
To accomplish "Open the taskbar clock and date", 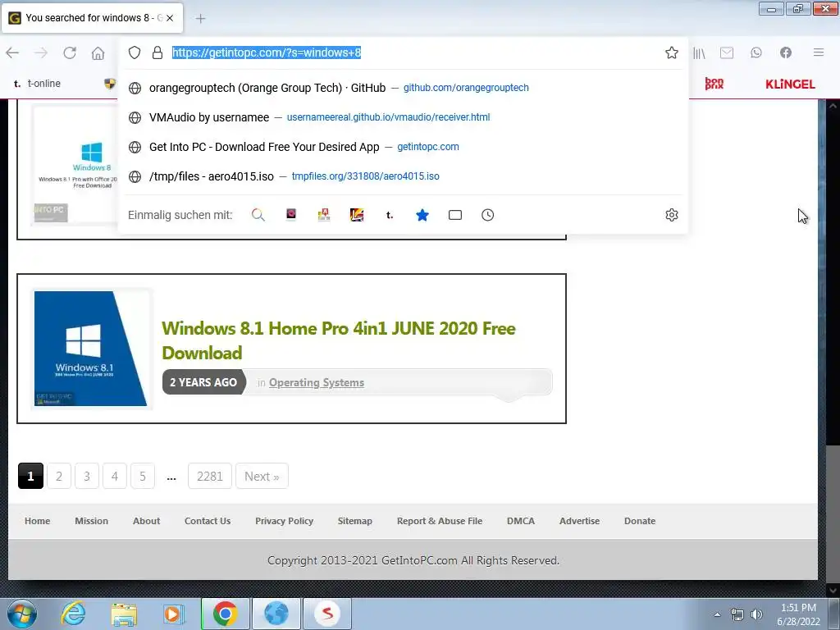I will [798, 614].
